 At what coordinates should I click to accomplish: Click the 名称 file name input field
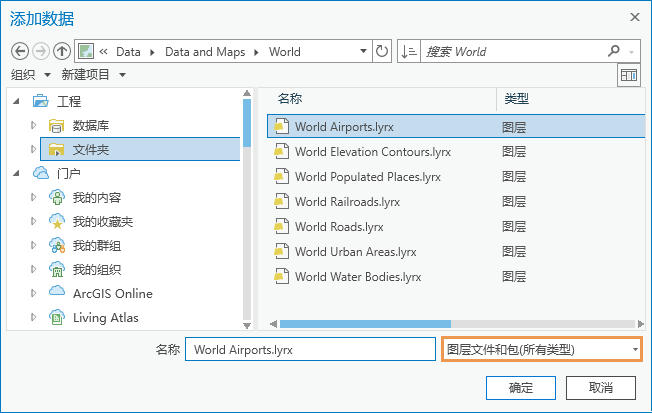(x=310, y=350)
